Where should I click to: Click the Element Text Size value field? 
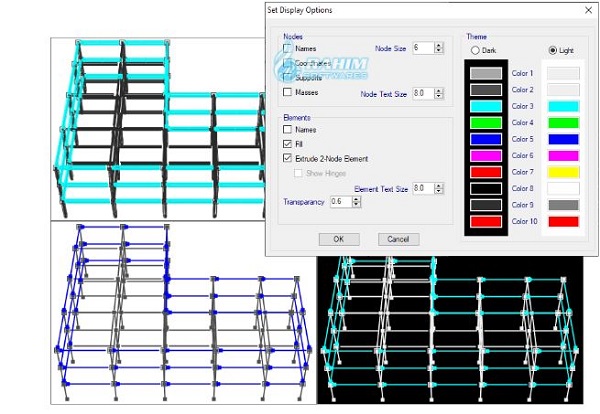[420, 188]
